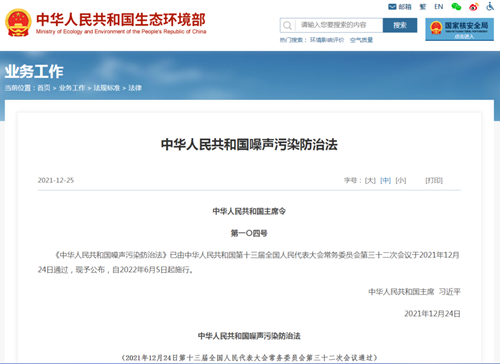
Task: Switch to traditional Chinese 繁
Action: pos(423,7)
